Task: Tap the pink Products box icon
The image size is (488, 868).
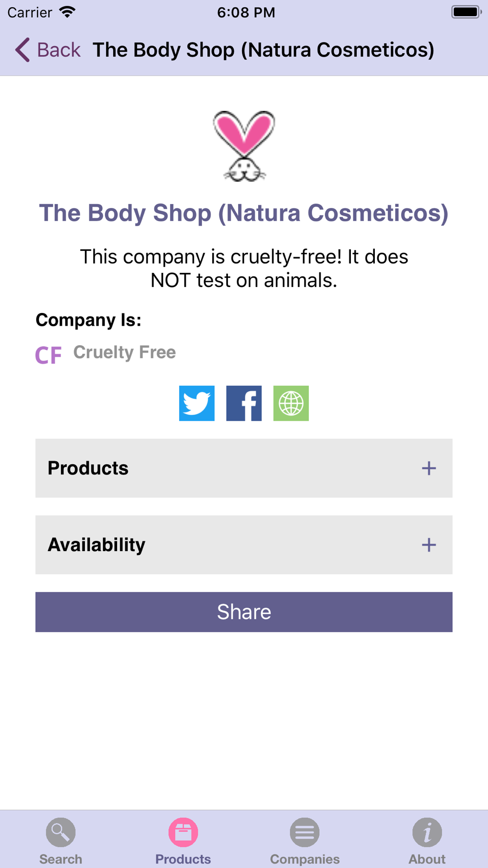Action: [183, 832]
